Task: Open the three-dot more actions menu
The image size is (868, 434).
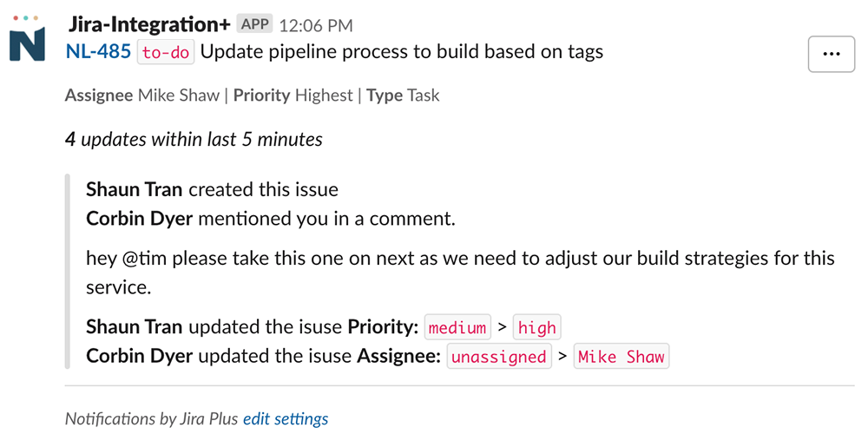Action: tap(832, 54)
